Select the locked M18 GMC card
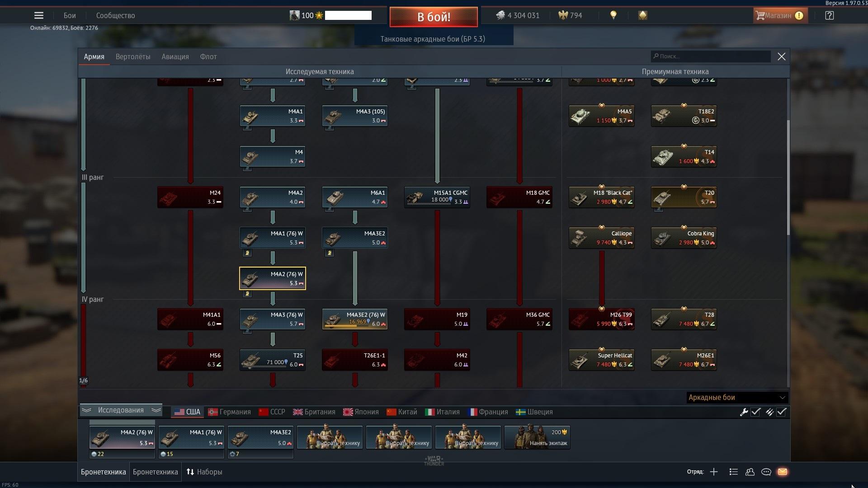The width and height of the screenshot is (868, 488). (x=519, y=197)
